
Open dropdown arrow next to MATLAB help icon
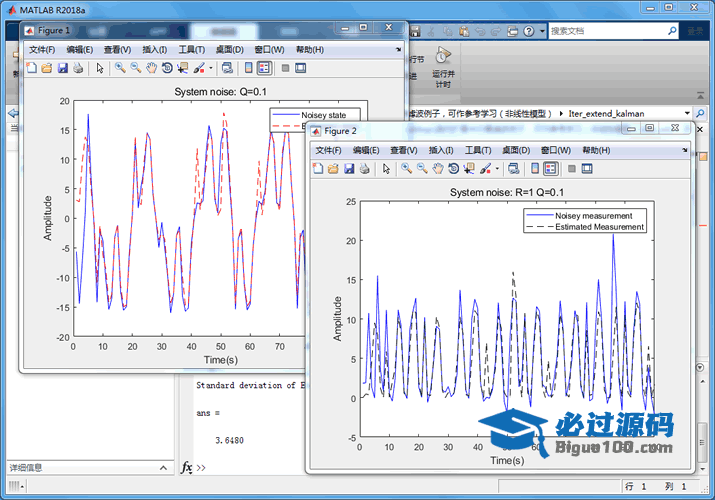[x=541, y=31]
